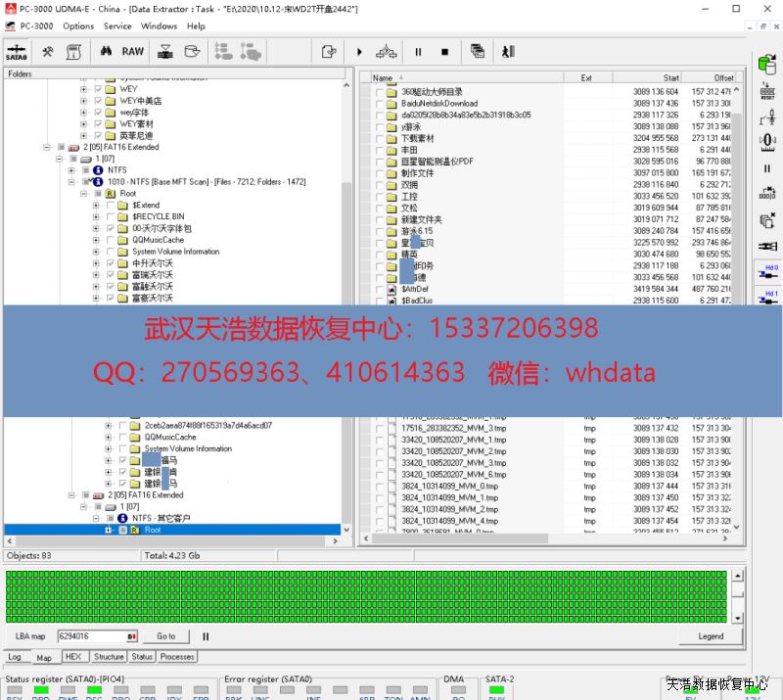Click the wrench and hammer tools icon

pos(47,52)
